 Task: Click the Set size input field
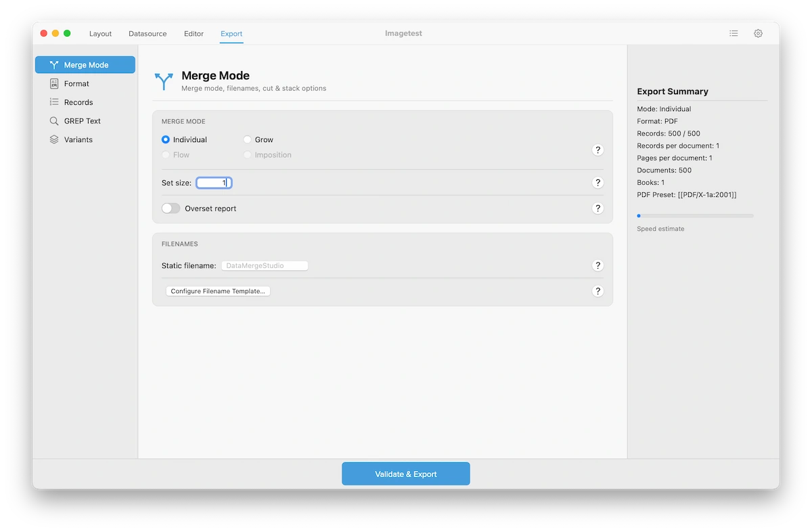214,183
